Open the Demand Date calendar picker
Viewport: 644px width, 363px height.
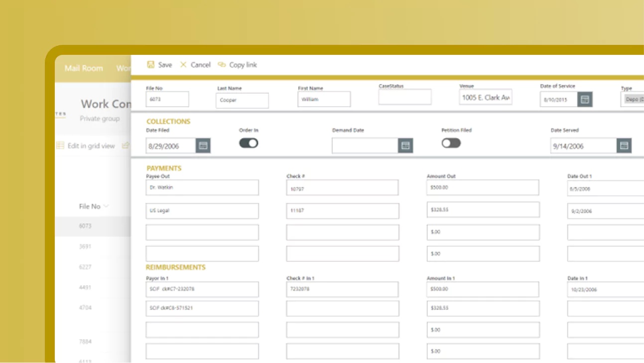(405, 146)
